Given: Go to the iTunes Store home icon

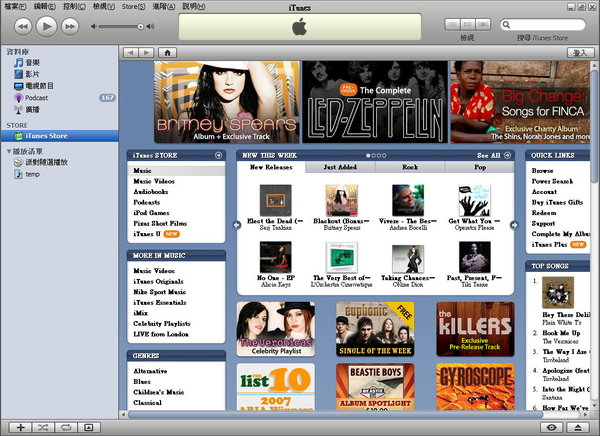Looking at the screenshot, I should [167, 53].
